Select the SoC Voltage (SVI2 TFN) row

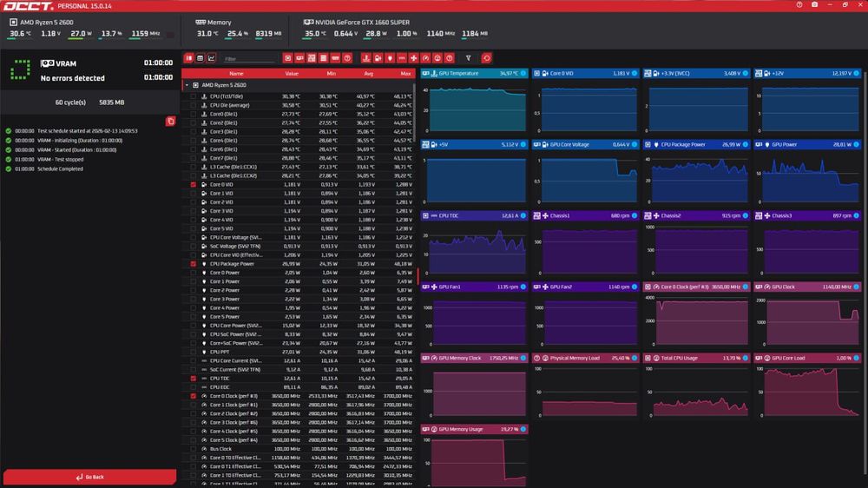click(299, 246)
